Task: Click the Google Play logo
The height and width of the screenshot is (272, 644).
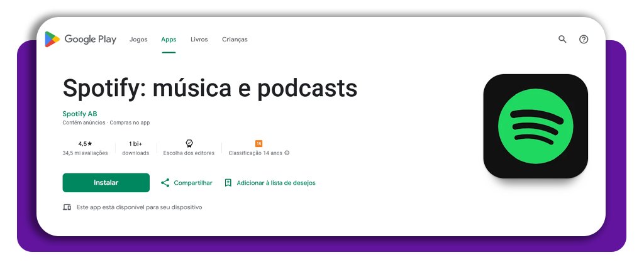Action: [80, 40]
